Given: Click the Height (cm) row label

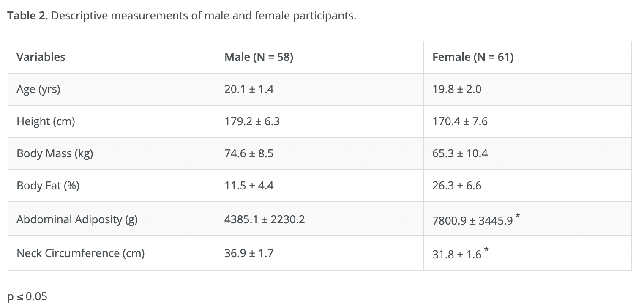Looking at the screenshot, I should (x=46, y=122).
